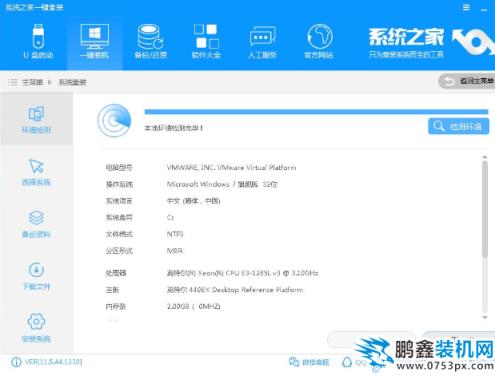This screenshot has height=376, width=495.
Task: Click the list icon beside 主菜单
Action: pyautogui.click(x=13, y=82)
